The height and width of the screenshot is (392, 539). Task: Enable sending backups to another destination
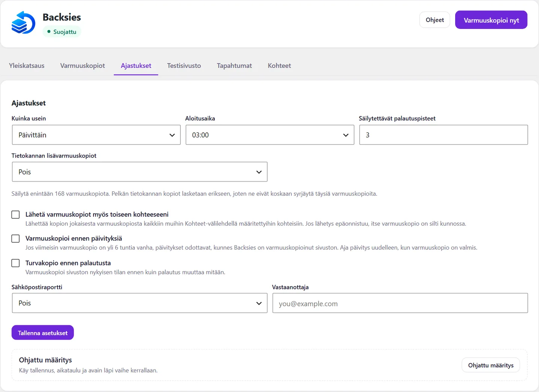pos(15,215)
